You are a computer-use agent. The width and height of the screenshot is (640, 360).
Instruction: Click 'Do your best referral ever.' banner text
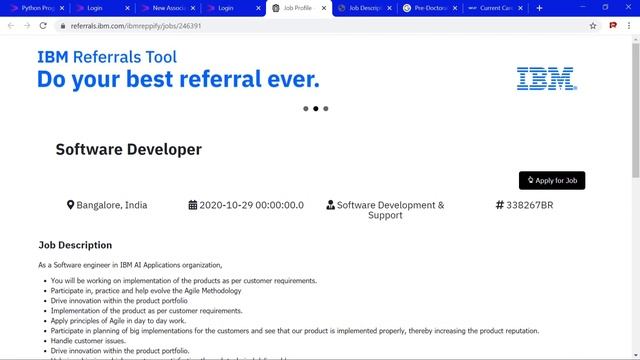pyautogui.click(x=178, y=79)
